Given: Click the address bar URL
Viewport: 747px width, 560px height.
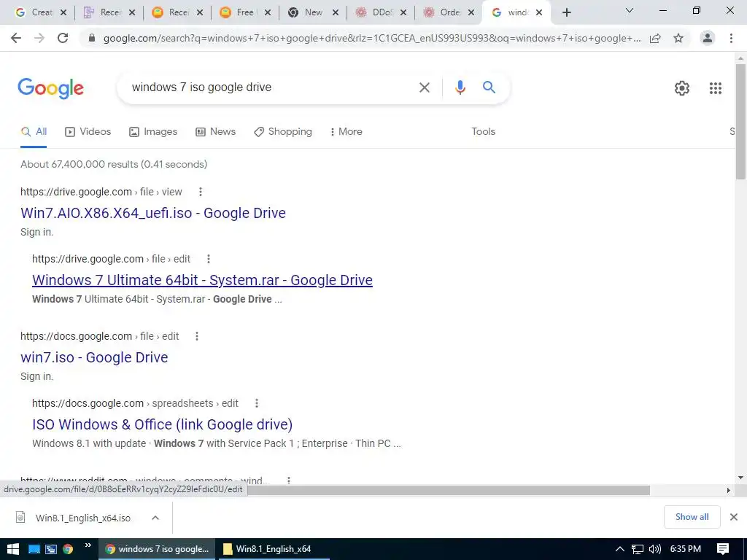Looking at the screenshot, I should [x=372, y=38].
